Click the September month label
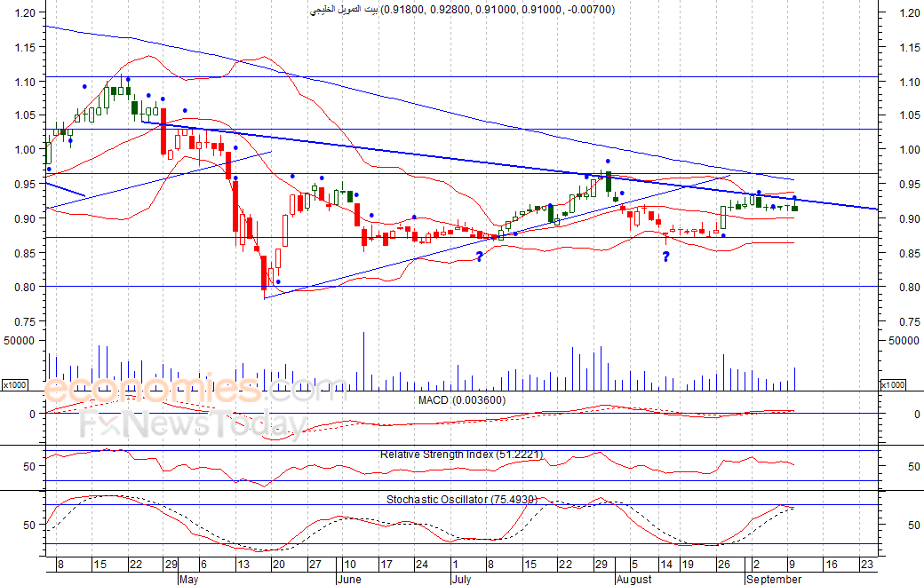 [774, 580]
